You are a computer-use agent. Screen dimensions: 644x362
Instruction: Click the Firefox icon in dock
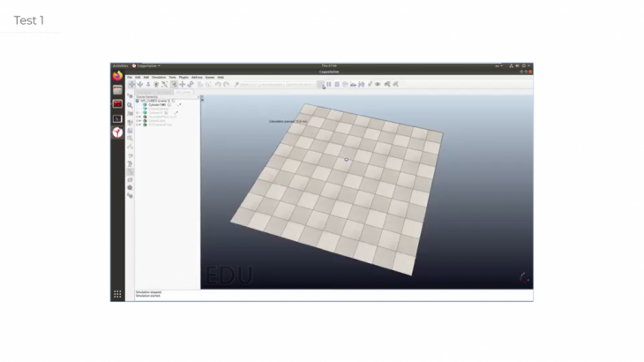point(117,76)
